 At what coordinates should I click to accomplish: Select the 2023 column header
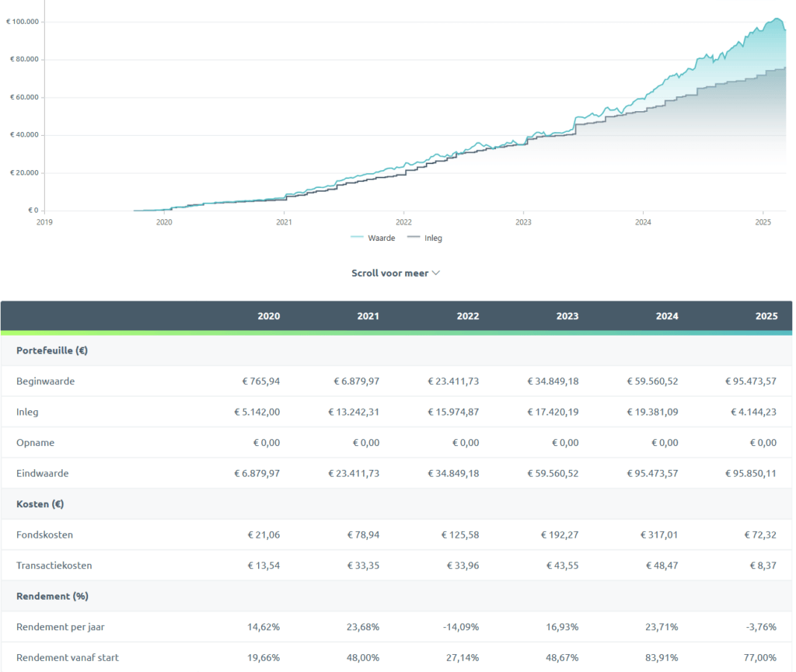[x=567, y=316]
